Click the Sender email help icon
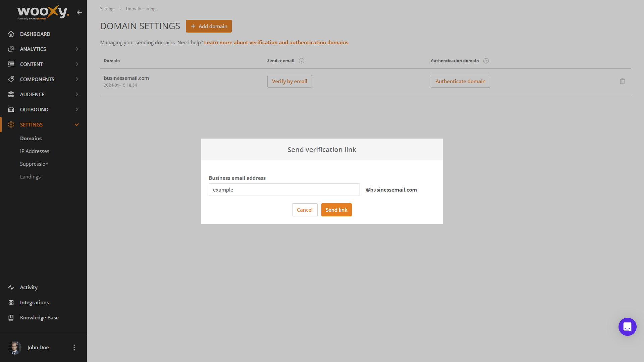The height and width of the screenshot is (362, 644). [302, 61]
